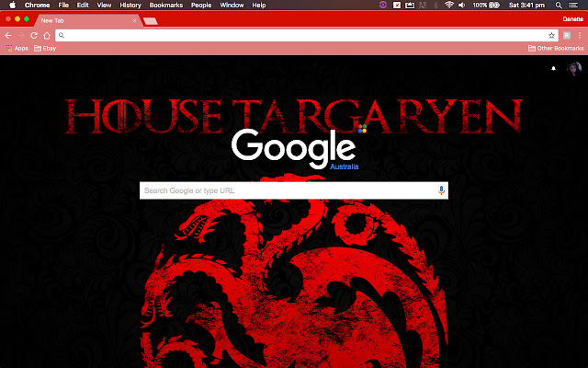Open the Apple menu
The width and height of the screenshot is (588, 368).
coord(12,5)
